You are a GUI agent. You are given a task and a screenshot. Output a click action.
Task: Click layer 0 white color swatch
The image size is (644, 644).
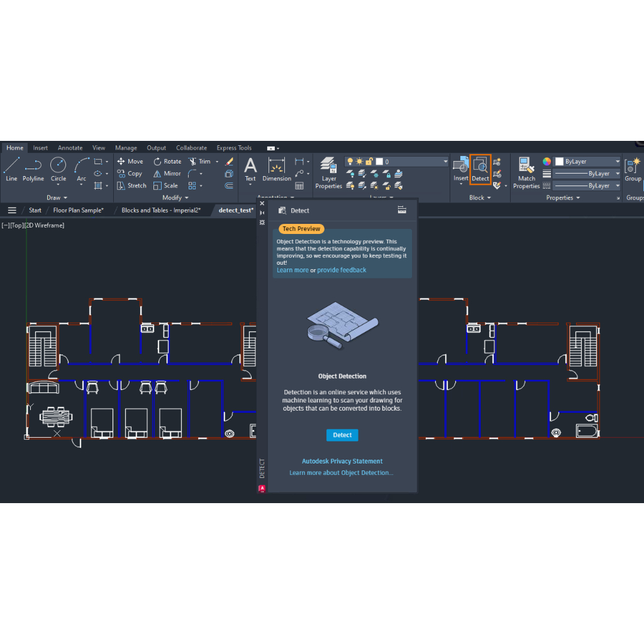[379, 162]
